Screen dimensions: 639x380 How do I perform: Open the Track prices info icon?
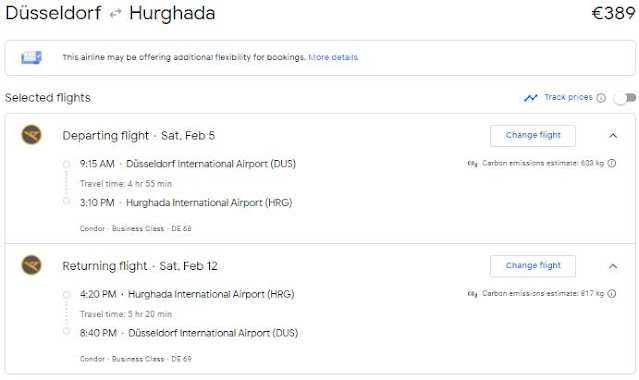click(x=601, y=98)
